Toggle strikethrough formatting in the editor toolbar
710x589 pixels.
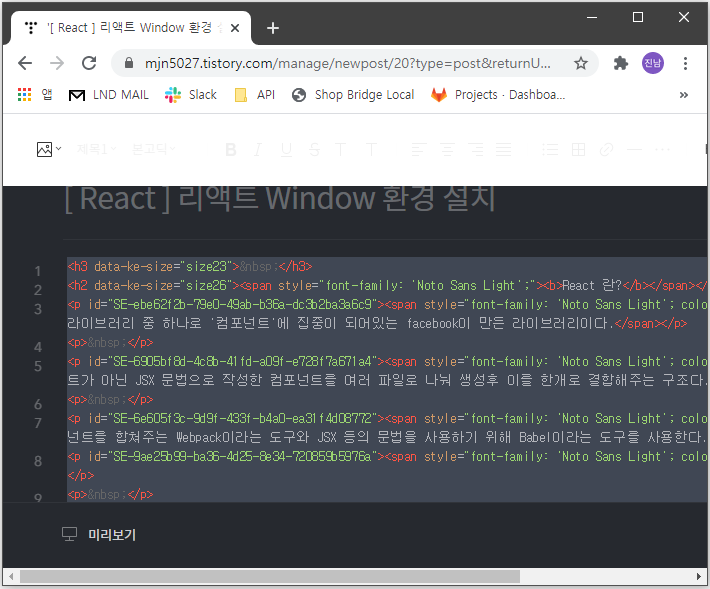(x=314, y=149)
